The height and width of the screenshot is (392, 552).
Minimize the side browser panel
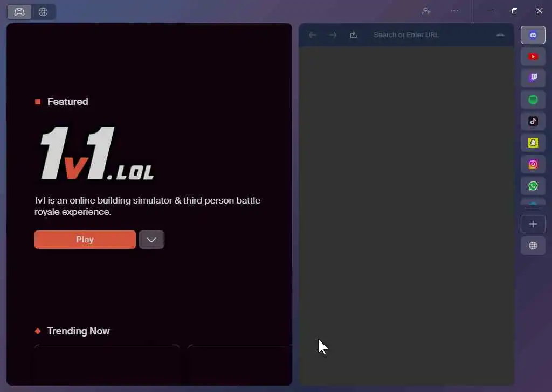coord(500,35)
